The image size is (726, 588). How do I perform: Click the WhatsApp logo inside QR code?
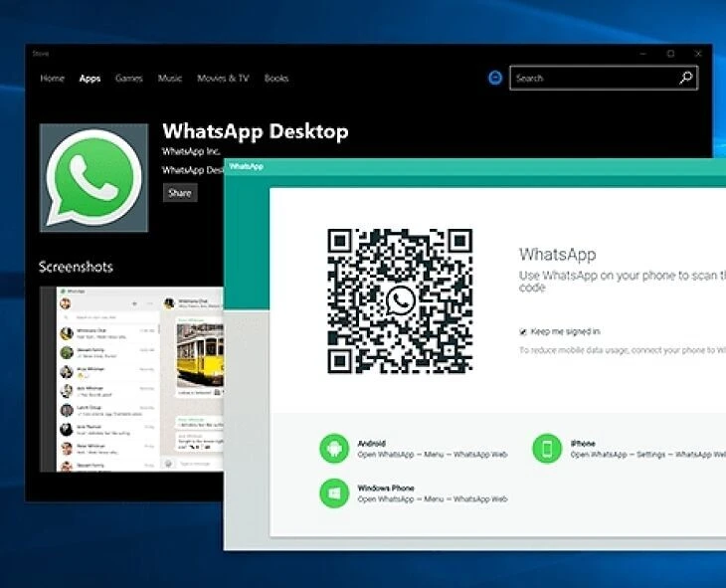(x=401, y=301)
